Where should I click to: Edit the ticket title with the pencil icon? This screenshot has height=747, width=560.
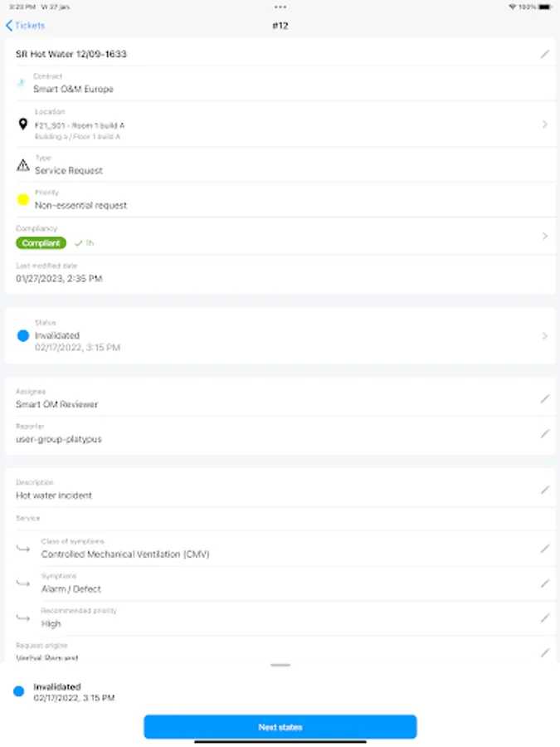545,54
